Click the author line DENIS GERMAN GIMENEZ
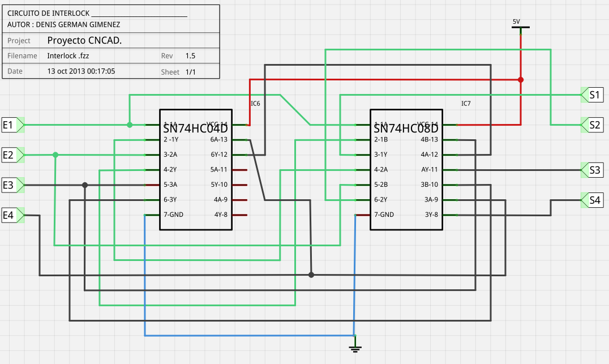609x364 pixels. coord(78,24)
